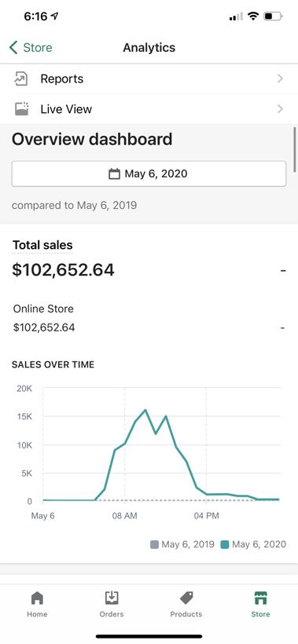Open the May 6, 2020 date picker
Viewport: 298px width, 644px height.
point(149,174)
